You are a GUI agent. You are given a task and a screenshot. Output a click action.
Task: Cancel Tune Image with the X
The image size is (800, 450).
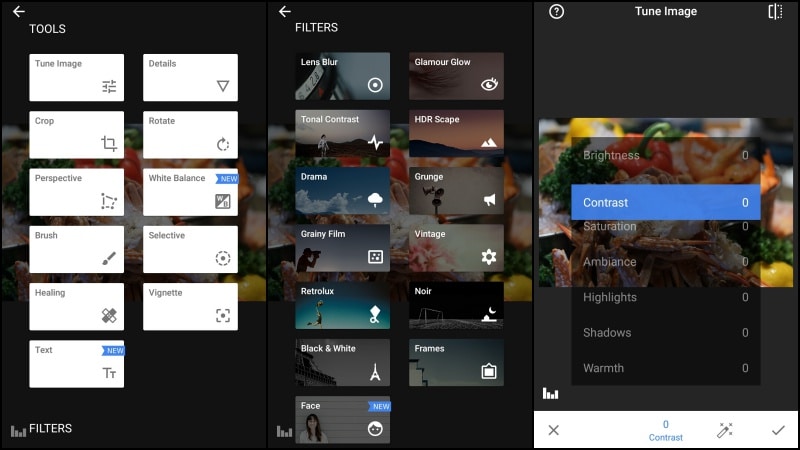click(x=554, y=430)
